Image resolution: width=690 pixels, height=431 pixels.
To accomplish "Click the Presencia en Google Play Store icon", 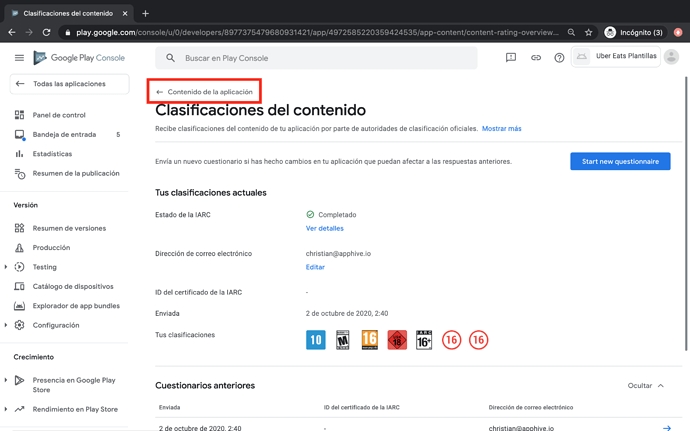I will pos(19,380).
